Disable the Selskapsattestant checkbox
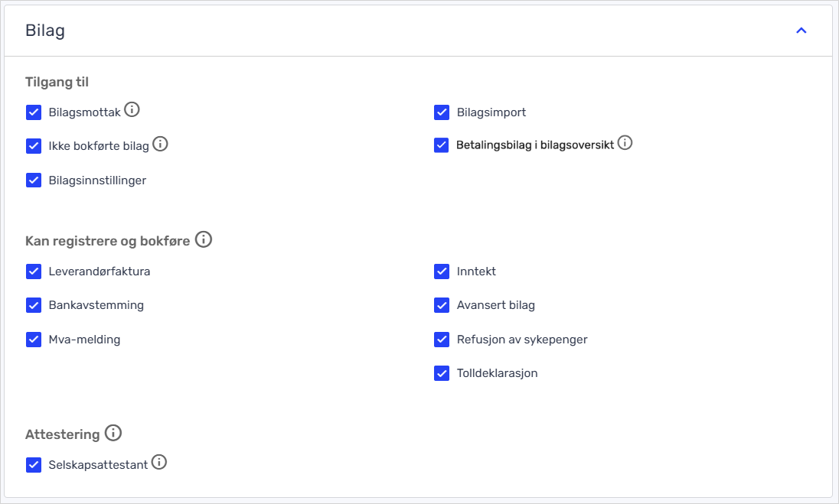The image size is (839, 504). [x=34, y=465]
